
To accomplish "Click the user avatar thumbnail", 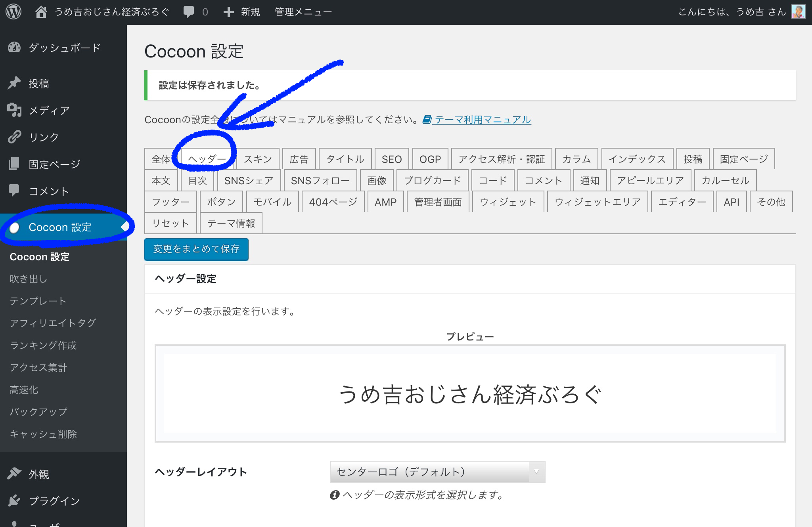I will (x=798, y=12).
